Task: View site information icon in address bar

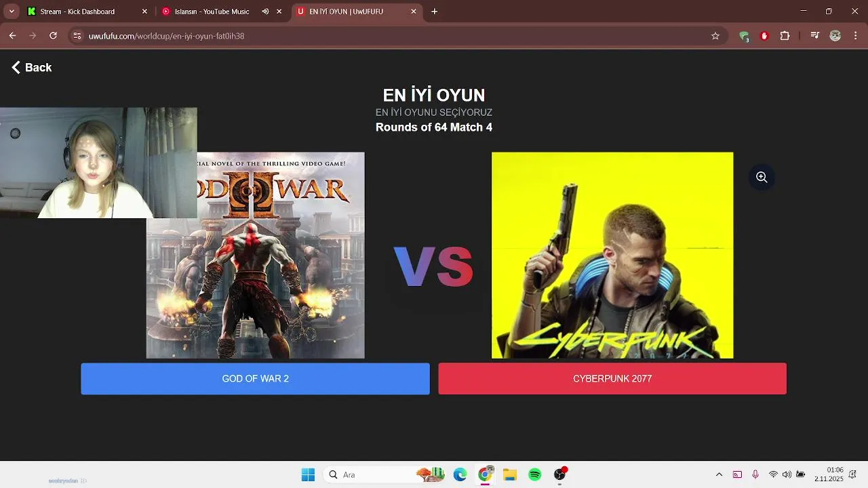Action: 77,36
